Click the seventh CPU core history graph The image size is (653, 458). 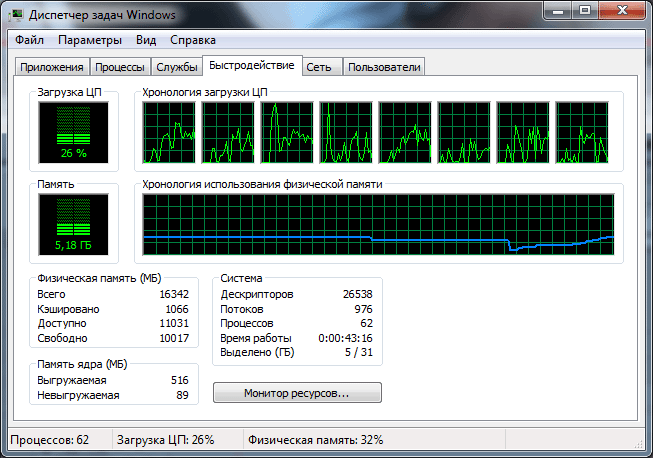(x=523, y=132)
